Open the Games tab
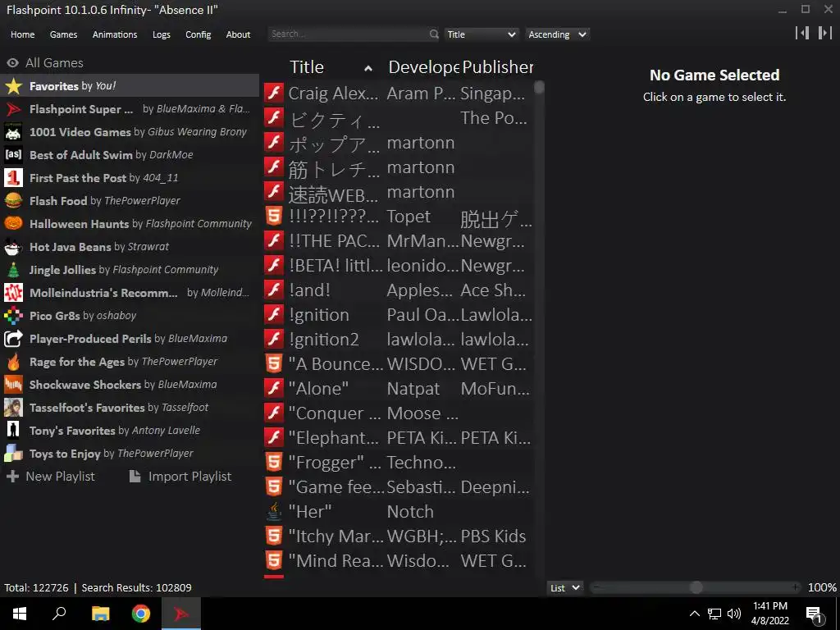Image resolution: width=840 pixels, height=630 pixels. (x=63, y=34)
